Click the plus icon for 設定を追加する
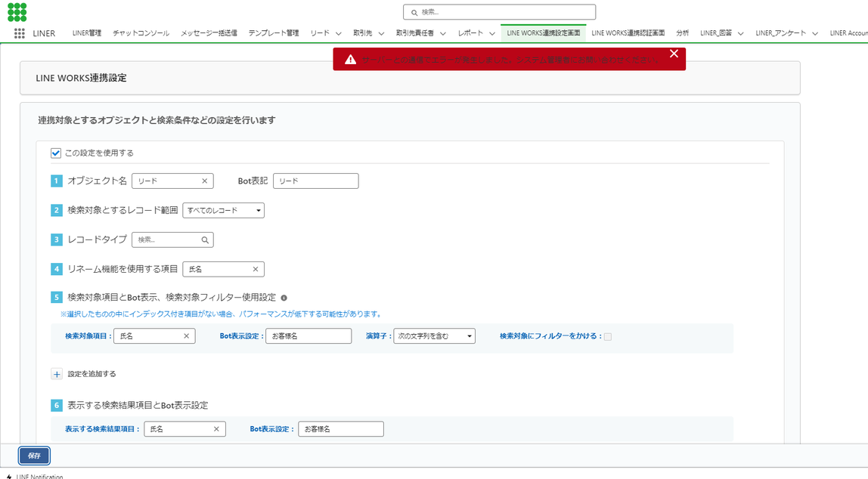The width and height of the screenshot is (868, 479). tap(57, 375)
